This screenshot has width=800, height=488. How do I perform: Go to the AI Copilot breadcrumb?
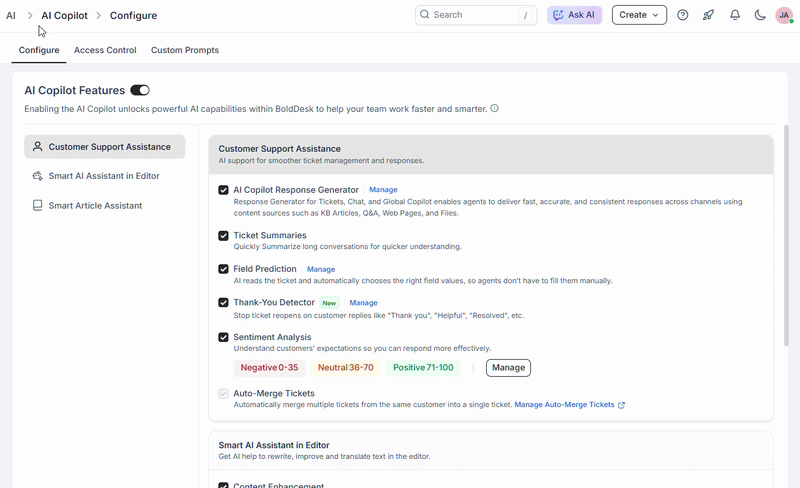point(64,15)
